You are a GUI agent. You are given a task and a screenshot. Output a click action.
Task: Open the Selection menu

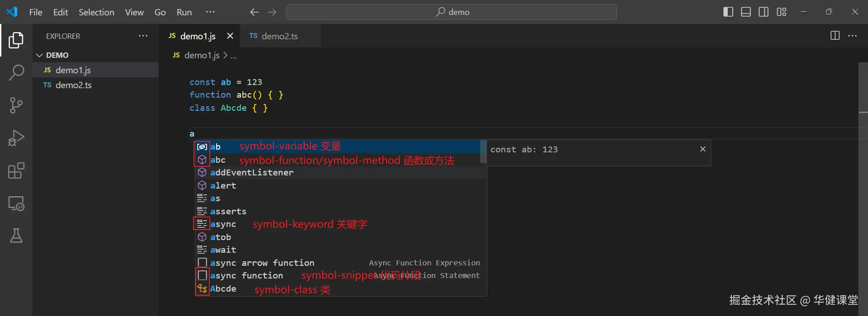[96, 12]
